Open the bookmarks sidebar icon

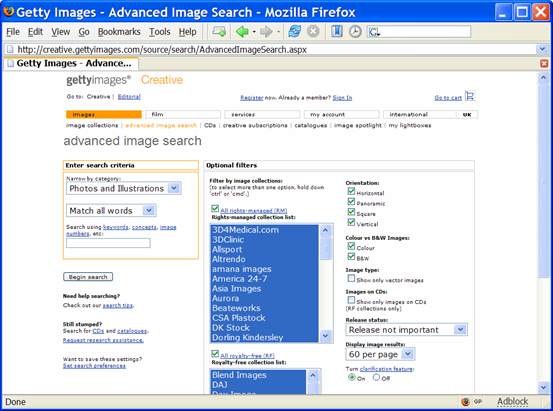click(337, 31)
